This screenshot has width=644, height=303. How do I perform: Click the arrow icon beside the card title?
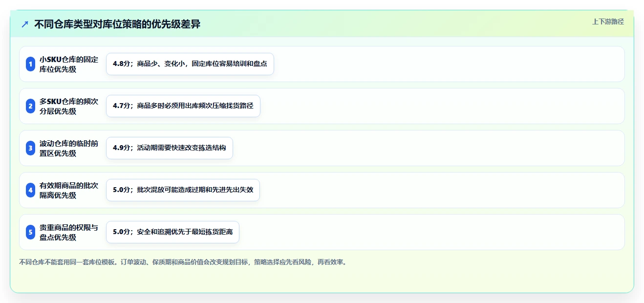tap(25, 24)
